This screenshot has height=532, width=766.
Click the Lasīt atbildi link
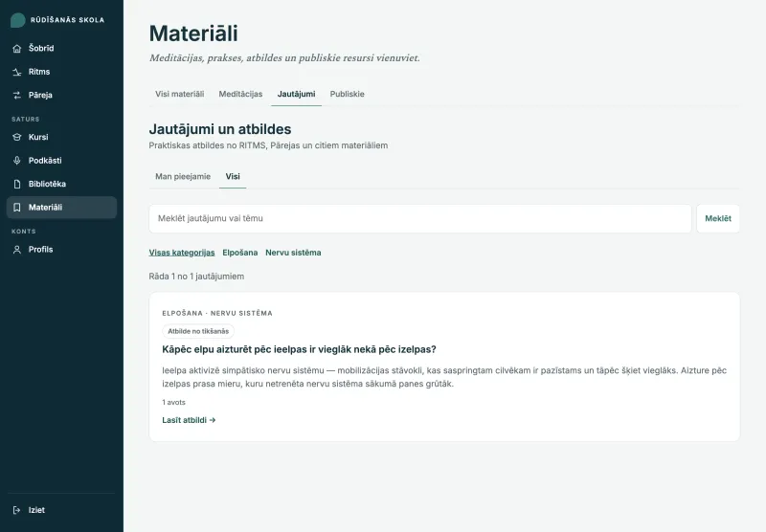(x=189, y=420)
